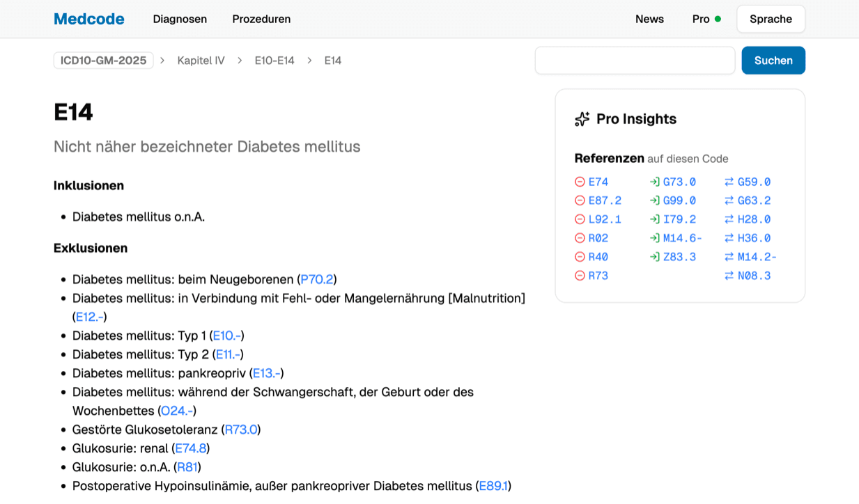The height and width of the screenshot is (504, 859).
Task: Click inside the search input field
Action: [635, 61]
